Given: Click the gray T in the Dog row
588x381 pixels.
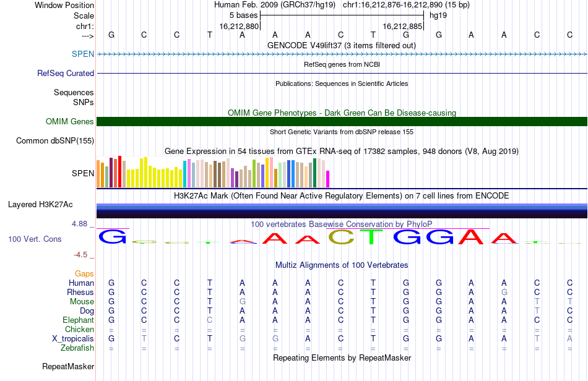Looking at the screenshot, I should tap(537, 311).
